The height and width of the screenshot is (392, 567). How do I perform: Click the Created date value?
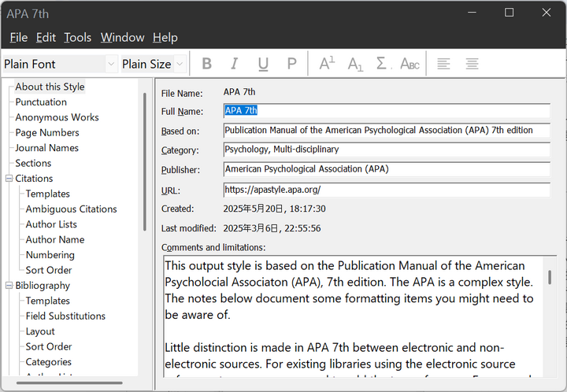pyautogui.click(x=275, y=209)
